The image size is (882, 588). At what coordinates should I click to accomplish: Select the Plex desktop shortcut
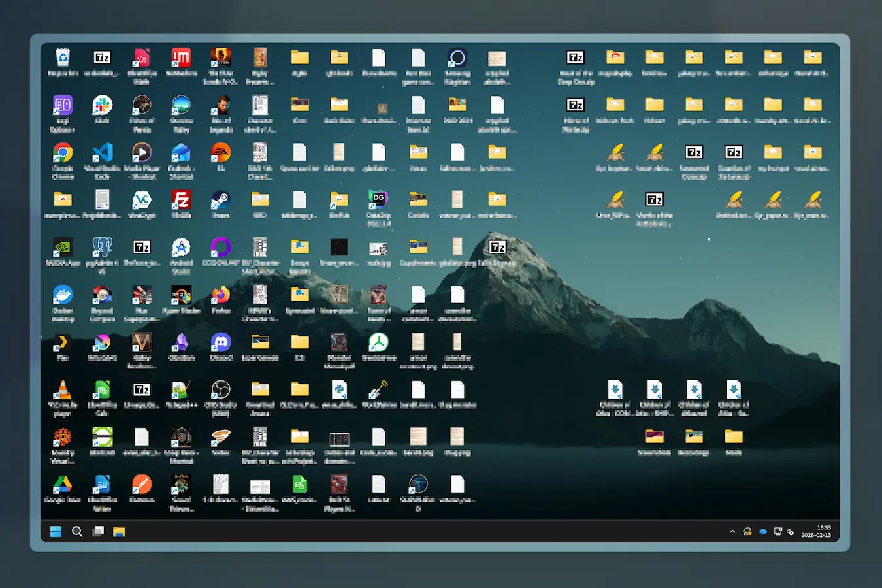[x=63, y=342]
